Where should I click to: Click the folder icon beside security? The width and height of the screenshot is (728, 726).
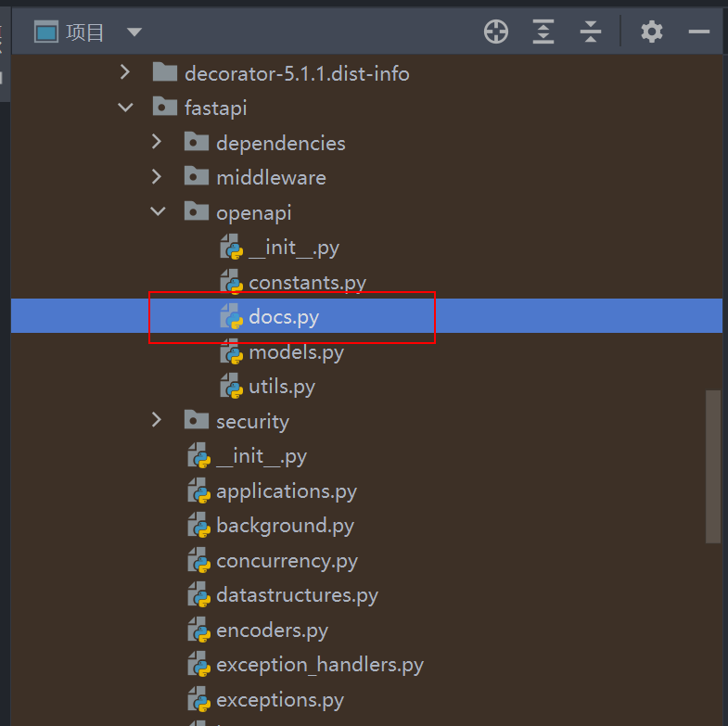click(197, 419)
